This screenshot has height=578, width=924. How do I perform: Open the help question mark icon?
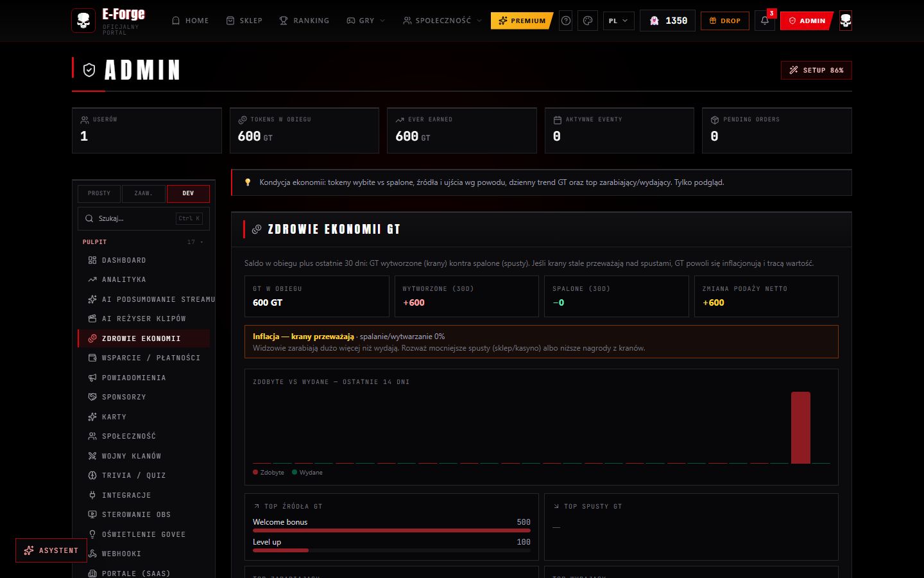pyautogui.click(x=566, y=21)
